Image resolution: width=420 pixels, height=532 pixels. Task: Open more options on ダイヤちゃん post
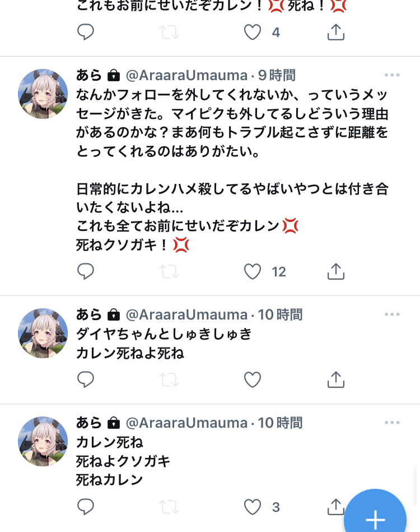coord(392,314)
